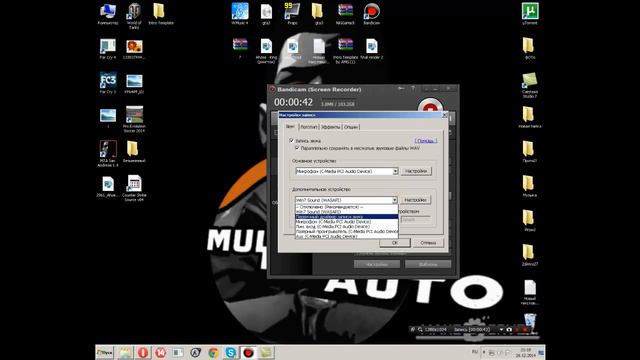The width and height of the screenshot is (640, 360).
Task: Click Настройки button for secondary device
Action: click(x=415, y=200)
